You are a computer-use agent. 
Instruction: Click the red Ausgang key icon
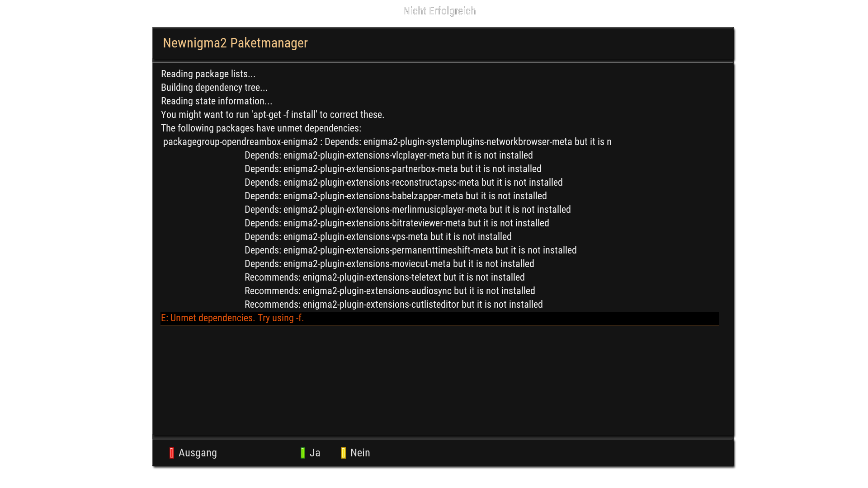pyautogui.click(x=172, y=453)
